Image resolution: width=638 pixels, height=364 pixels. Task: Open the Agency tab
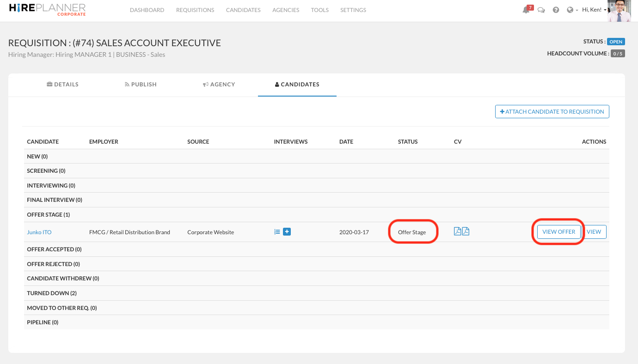pos(219,85)
